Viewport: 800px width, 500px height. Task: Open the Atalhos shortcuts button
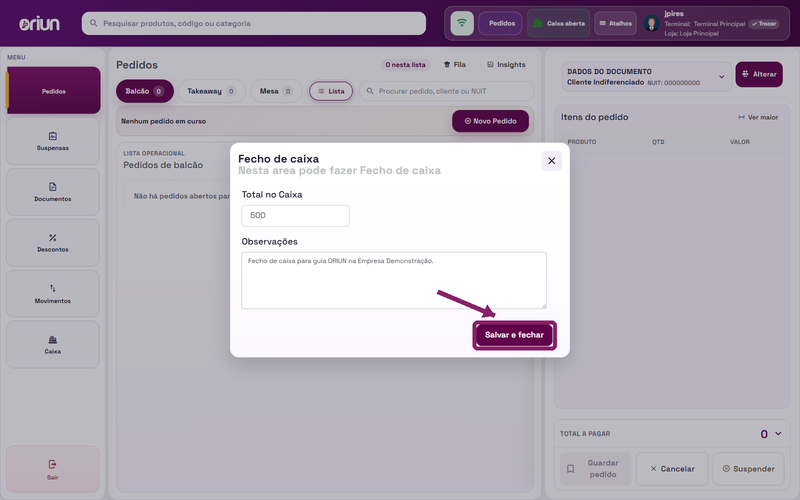615,23
